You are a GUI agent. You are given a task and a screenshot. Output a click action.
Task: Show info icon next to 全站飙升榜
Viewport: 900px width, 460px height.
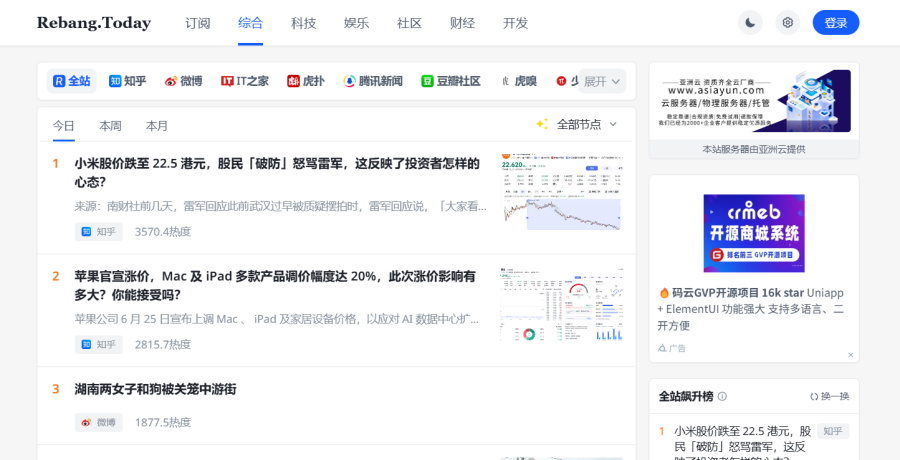(722, 396)
